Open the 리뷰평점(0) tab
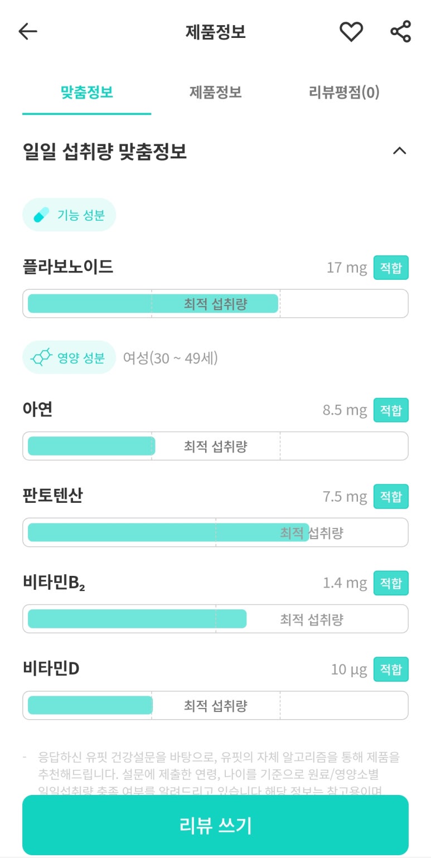The image size is (431, 868). 343,92
